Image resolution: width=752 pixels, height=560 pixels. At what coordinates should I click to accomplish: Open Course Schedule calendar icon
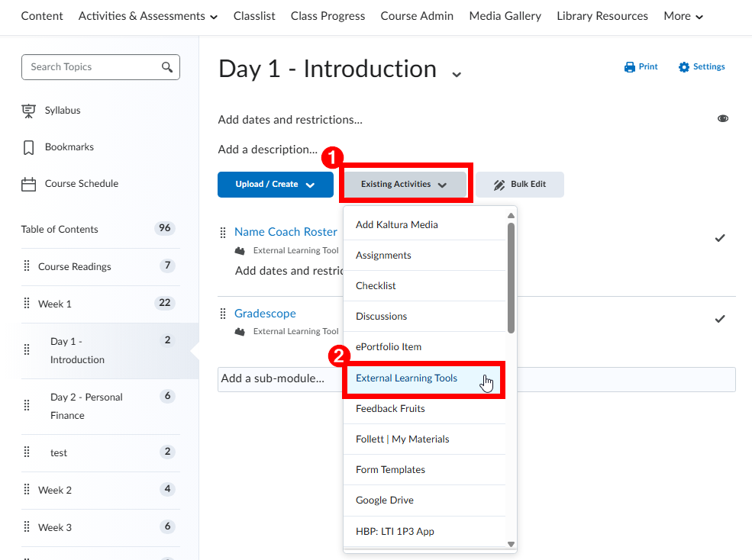29,184
